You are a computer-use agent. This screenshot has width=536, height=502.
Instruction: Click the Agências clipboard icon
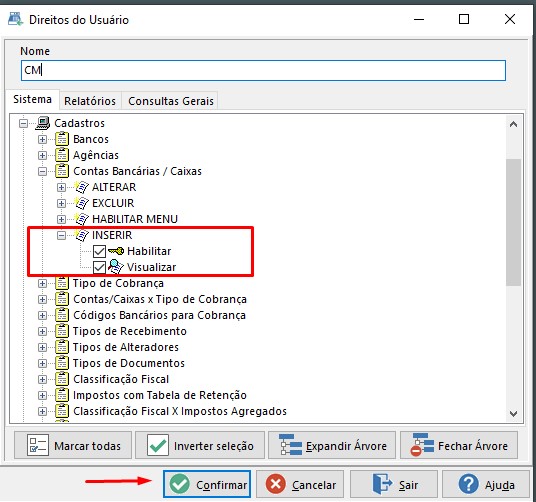pyautogui.click(x=62, y=155)
